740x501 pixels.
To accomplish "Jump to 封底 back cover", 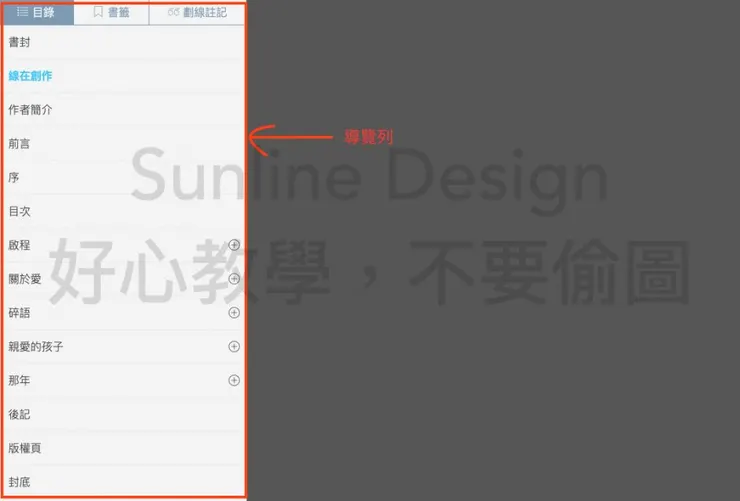I will click(x=124, y=482).
